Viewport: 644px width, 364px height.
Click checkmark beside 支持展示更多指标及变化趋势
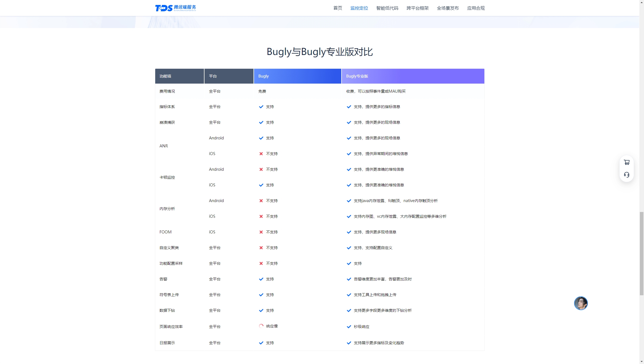[x=349, y=343]
